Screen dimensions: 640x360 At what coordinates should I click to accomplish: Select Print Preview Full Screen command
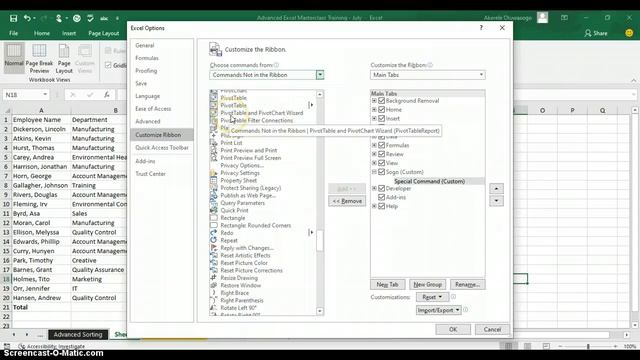coord(251,158)
